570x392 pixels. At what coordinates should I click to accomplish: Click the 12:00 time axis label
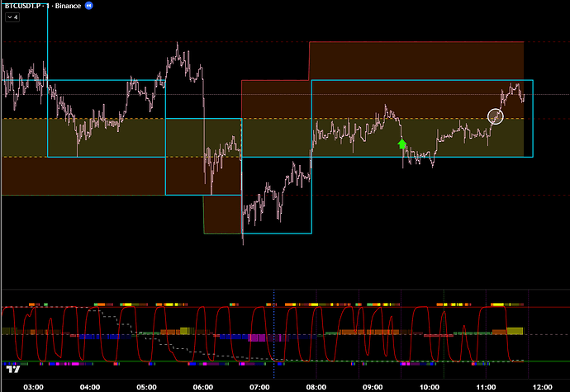pos(542,385)
